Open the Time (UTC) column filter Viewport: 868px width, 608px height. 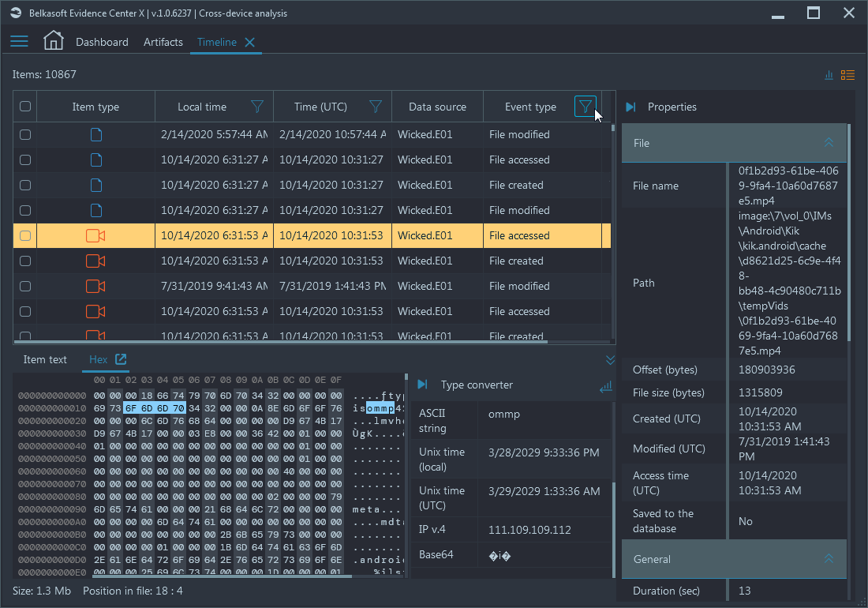pos(376,107)
